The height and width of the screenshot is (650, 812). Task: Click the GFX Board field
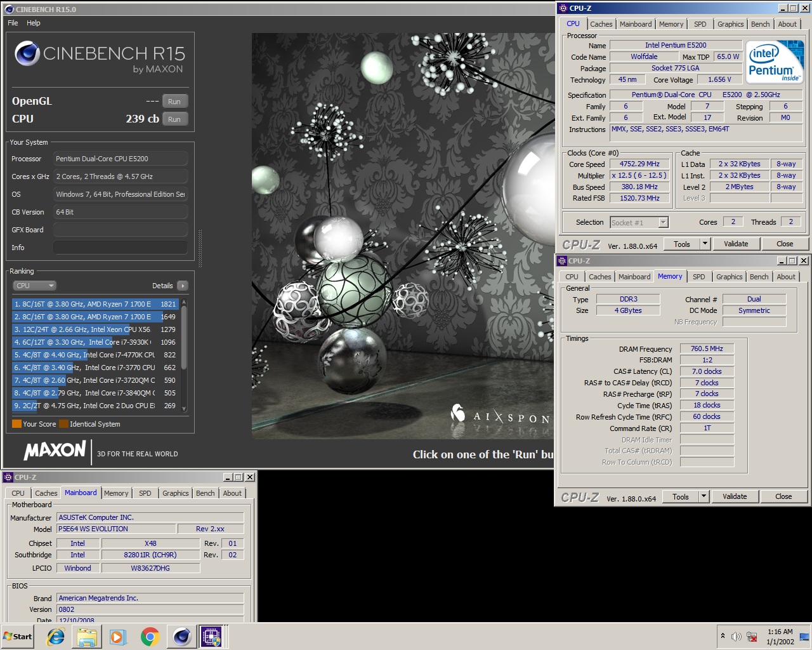coord(121,230)
